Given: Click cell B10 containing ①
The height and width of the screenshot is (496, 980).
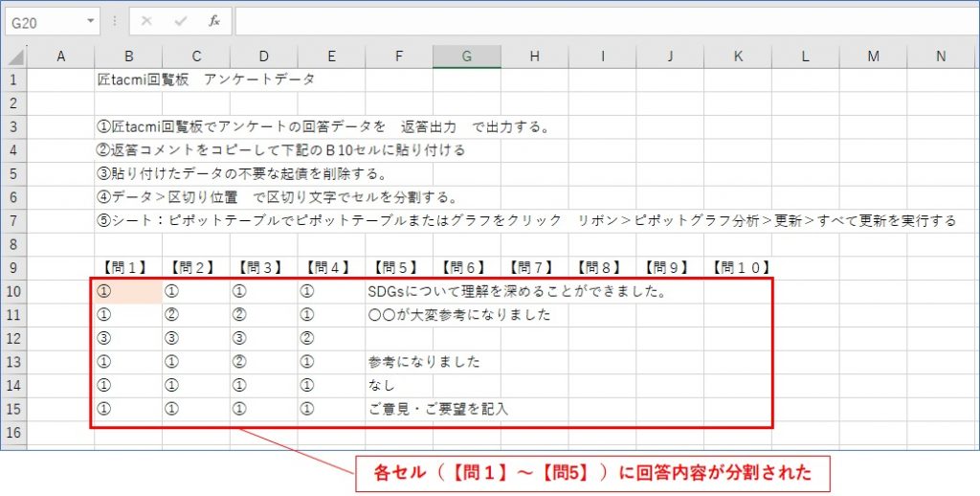Looking at the screenshot, I should coord(128,291).
